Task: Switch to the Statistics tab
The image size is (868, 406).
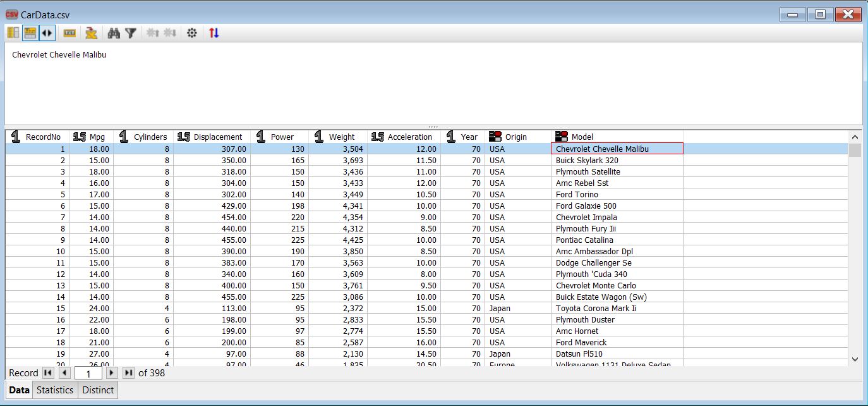Action: [x=54, y=390]
